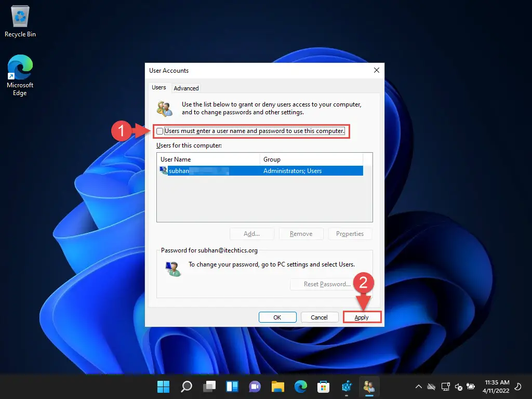Open the Microsoft Edge desktop shortcut
This screenshot has width=532, height=399.
[20, 75]
